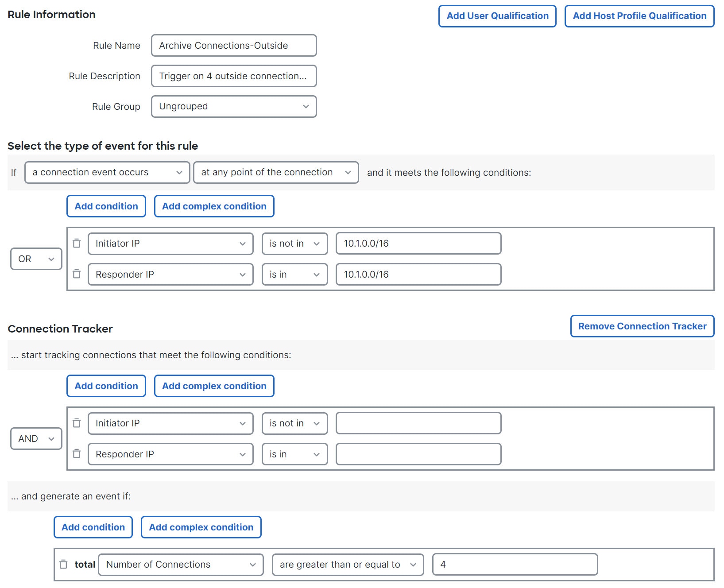Viewport: 724px width, 588px height.
Task: Click the empty tracker Initiator IP value field
Action: point(418,423)
